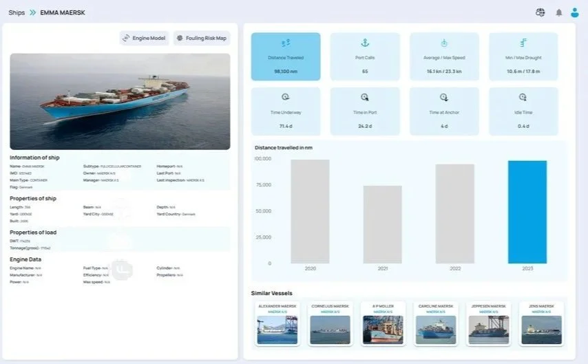Click the Flag Denmark field
Image resolution: width=588 pixels, height=364 pixels.
21,187
